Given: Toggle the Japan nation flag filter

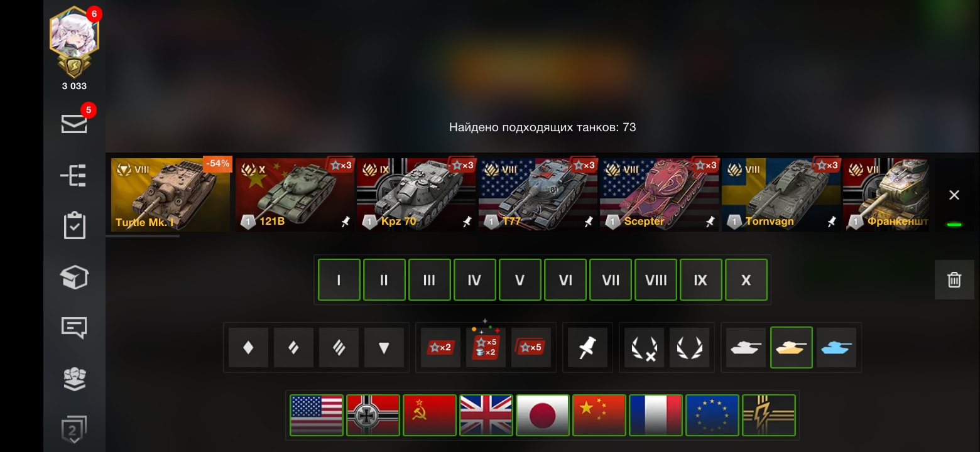Looking at the screenshot, I should click(543, 415).
